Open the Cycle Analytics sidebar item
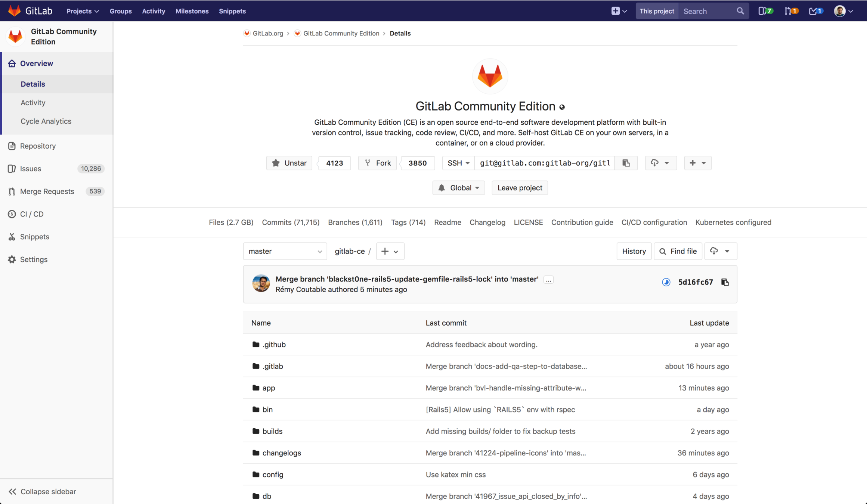 (46, 121)
